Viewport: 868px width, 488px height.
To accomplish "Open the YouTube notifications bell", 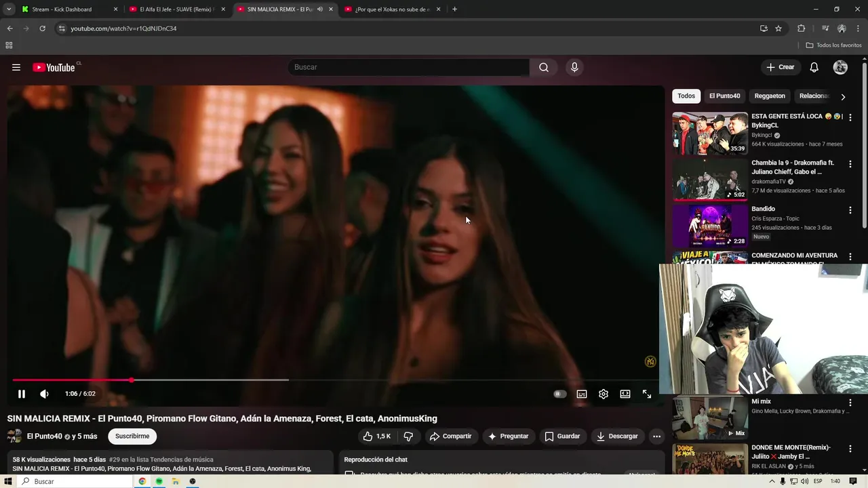I will tap(814, 67).
